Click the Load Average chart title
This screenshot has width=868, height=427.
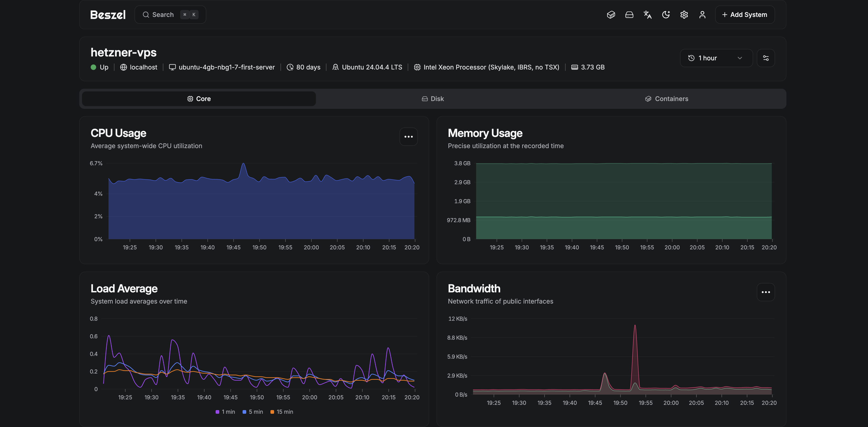(x=124, y=289)
